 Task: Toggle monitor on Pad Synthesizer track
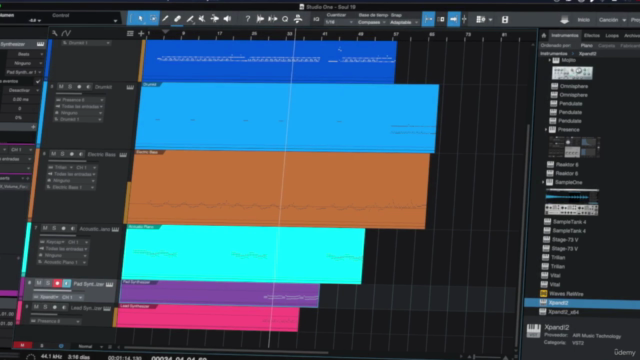pyautogui.click(x=67, y=283)
